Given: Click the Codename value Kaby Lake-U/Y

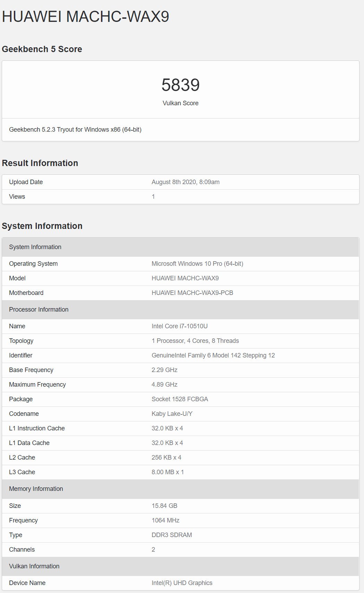Looking at the screenshot, I should tap(172, 414).
